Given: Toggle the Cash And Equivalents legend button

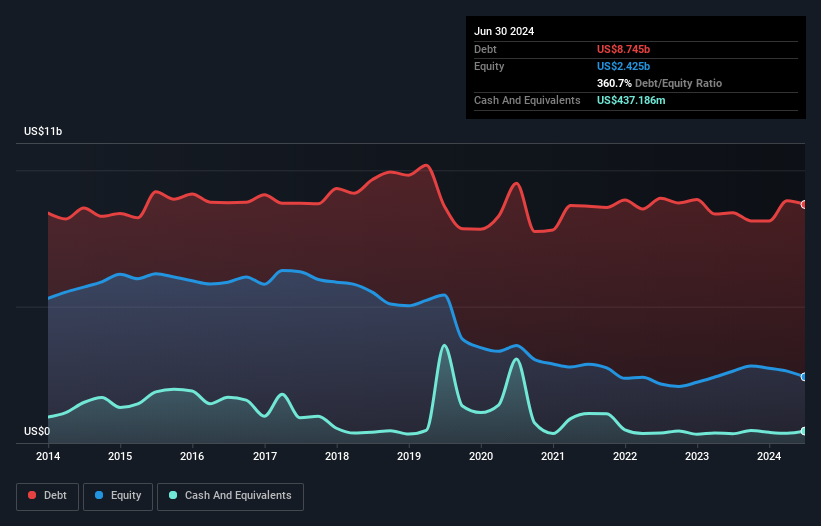Looking at the screenshot, I should [230, 496].
